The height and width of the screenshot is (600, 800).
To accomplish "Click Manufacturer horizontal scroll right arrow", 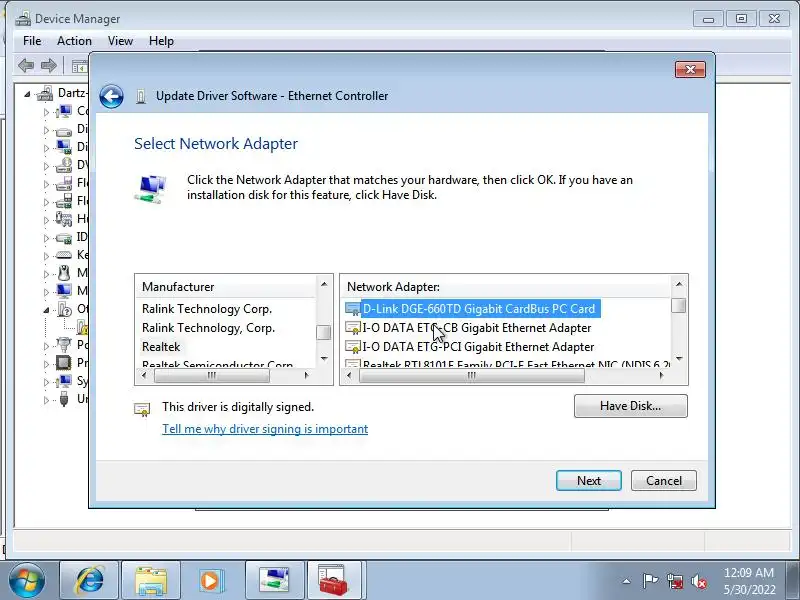I will click(x=306, y=376).
